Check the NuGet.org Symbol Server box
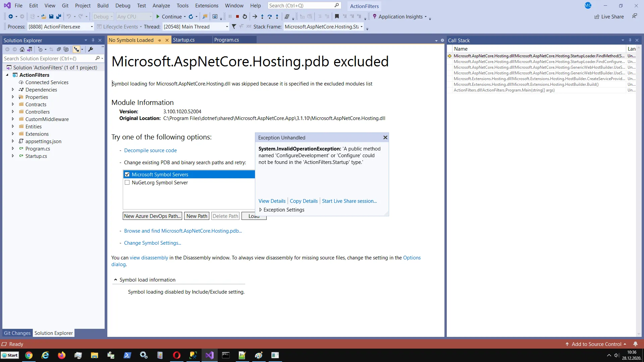This screenshot has height=362, width=644. coord(127,183)
